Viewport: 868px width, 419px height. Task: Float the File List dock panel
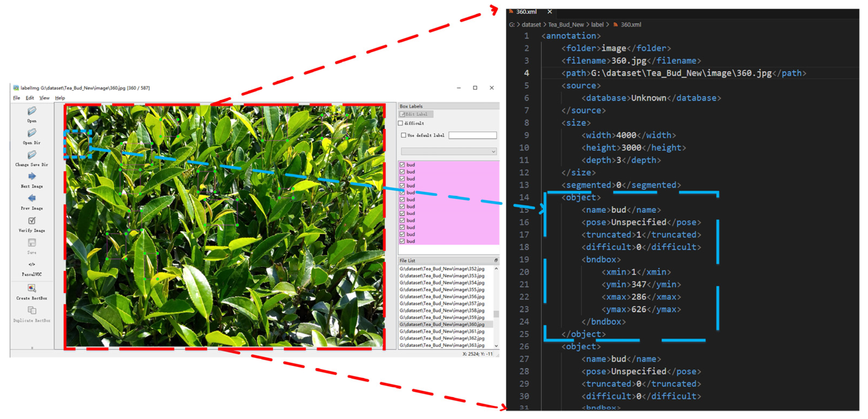coord(496,261)
